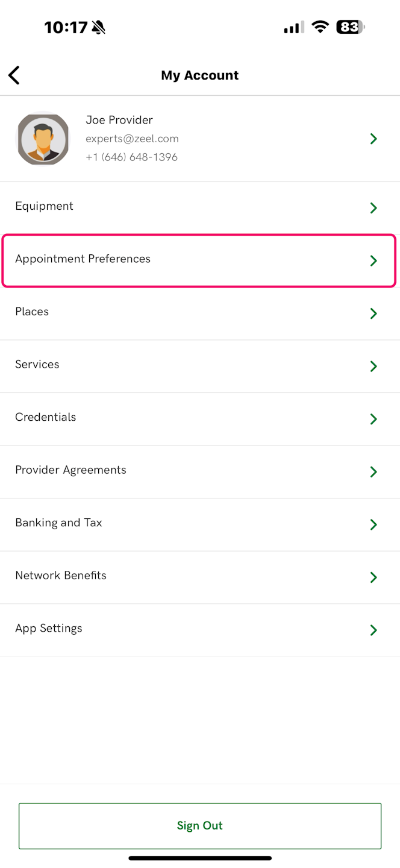Open Banking and Tax settings
Image resolution: width=400 pixels, height=868 pixels.
point(59,523)
